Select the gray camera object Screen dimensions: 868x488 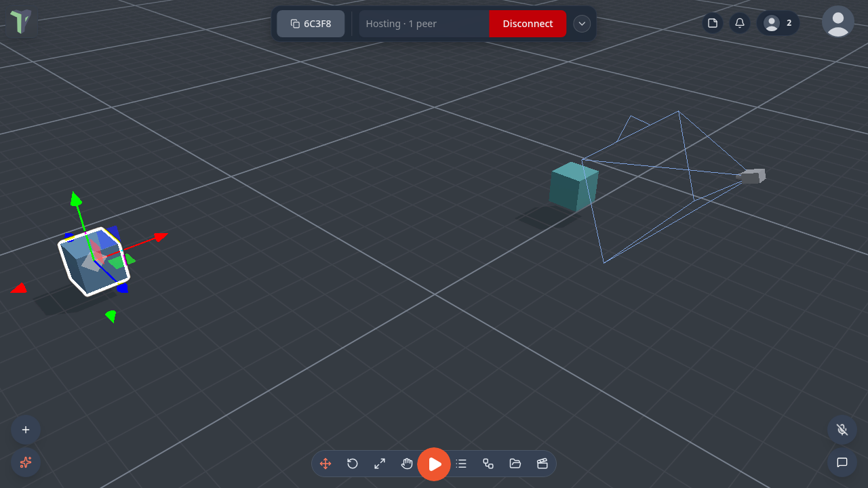click(x=751, y=176)
